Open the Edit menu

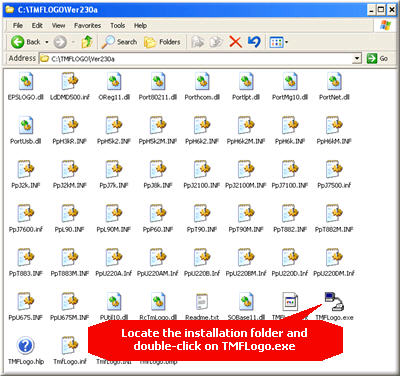(37, 25)
